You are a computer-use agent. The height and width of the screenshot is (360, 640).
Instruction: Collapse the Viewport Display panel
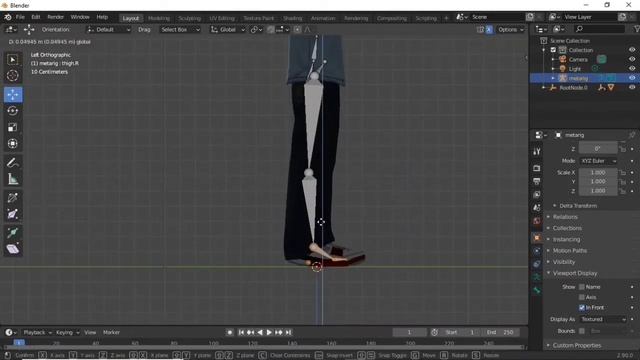click(x=574, y=273)
